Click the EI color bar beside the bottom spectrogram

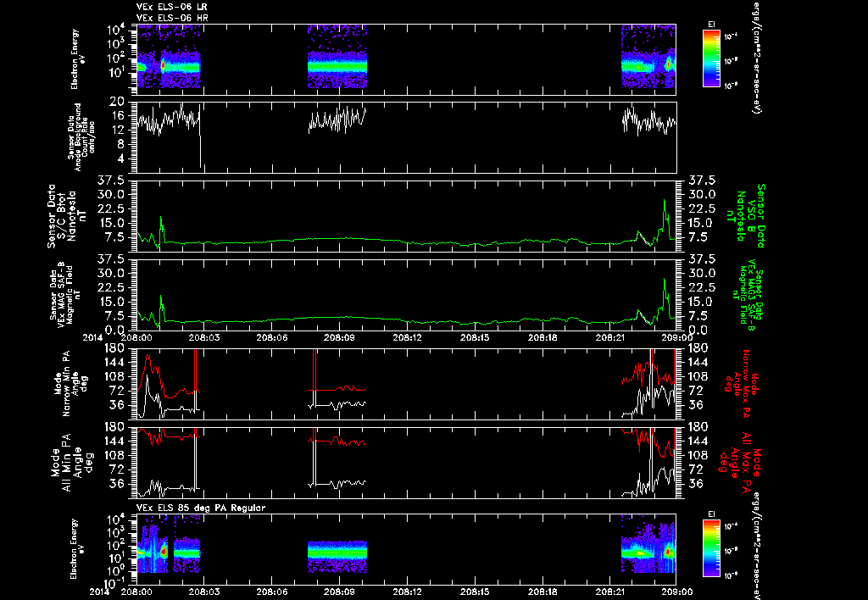pyautogui.click(x=711, y=548)
